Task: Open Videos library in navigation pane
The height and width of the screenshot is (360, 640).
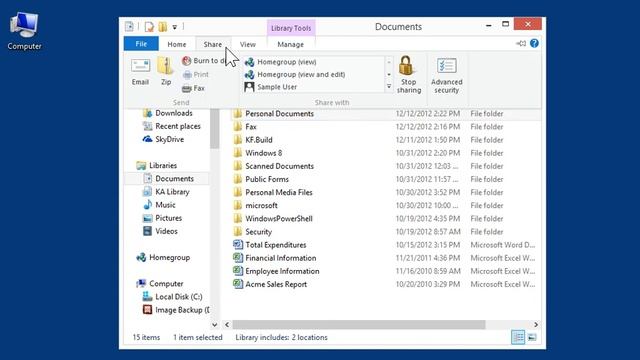Action: pyautogui.click(x=160, y=231)
